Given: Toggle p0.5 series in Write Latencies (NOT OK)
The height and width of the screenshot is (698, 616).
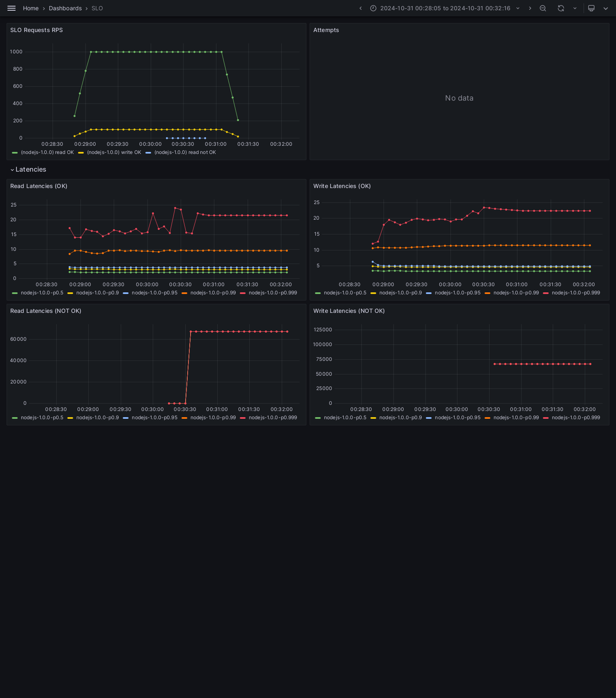Looking at the screenshot, I should click(x=345, y=418).
